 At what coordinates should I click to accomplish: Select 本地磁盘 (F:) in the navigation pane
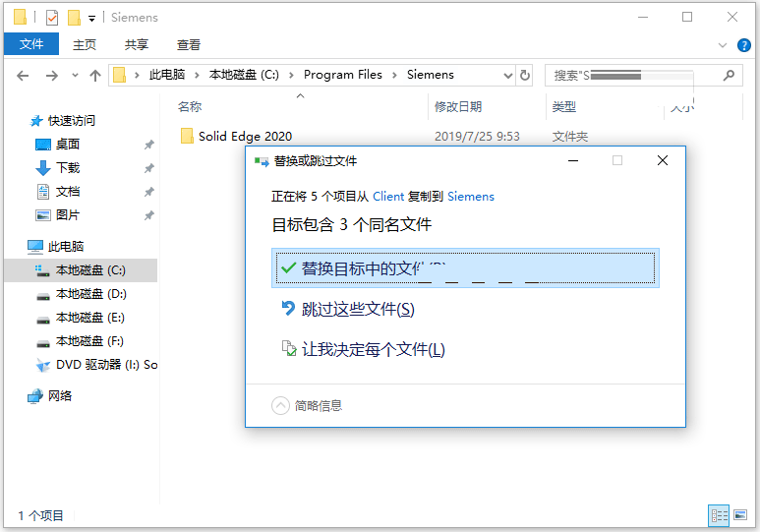89,341
